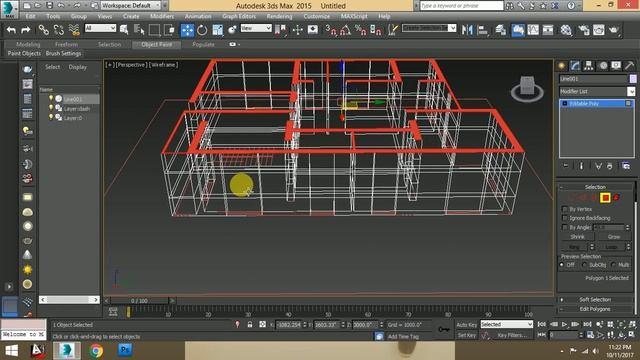Enable the By Angle checkbox
Image resolution: width=640 pixels, height=360 pixels.
point(565,227)
